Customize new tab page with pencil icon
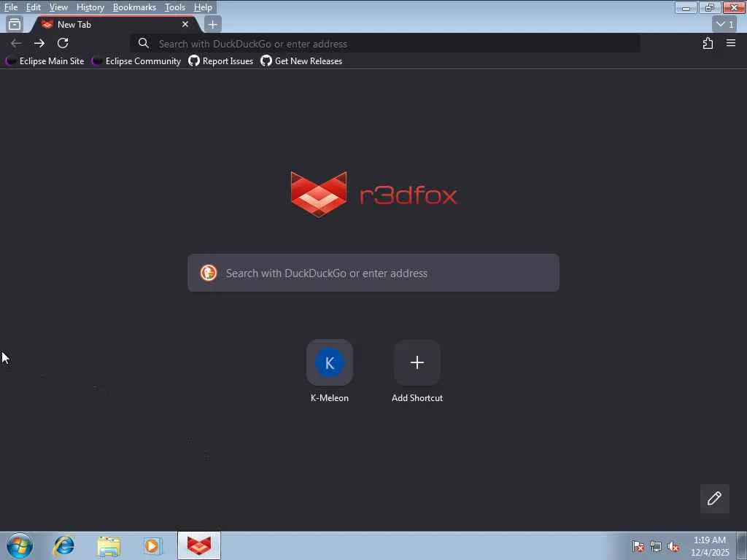The height and width of the screenshot is (560, 747). (x=714, y=499)
